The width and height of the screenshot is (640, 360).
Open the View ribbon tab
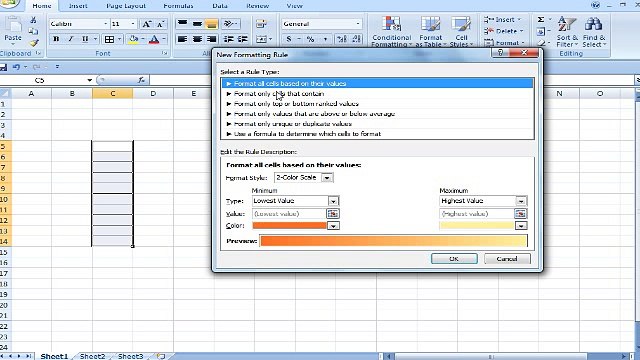tap(294, 6)
